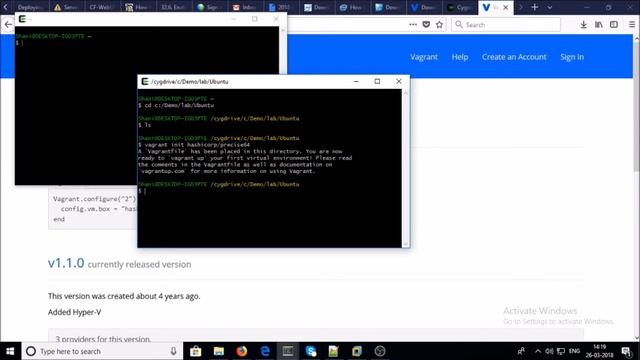
Task: Switch to the CF-Web browser tab
Action: pos(102,7)
